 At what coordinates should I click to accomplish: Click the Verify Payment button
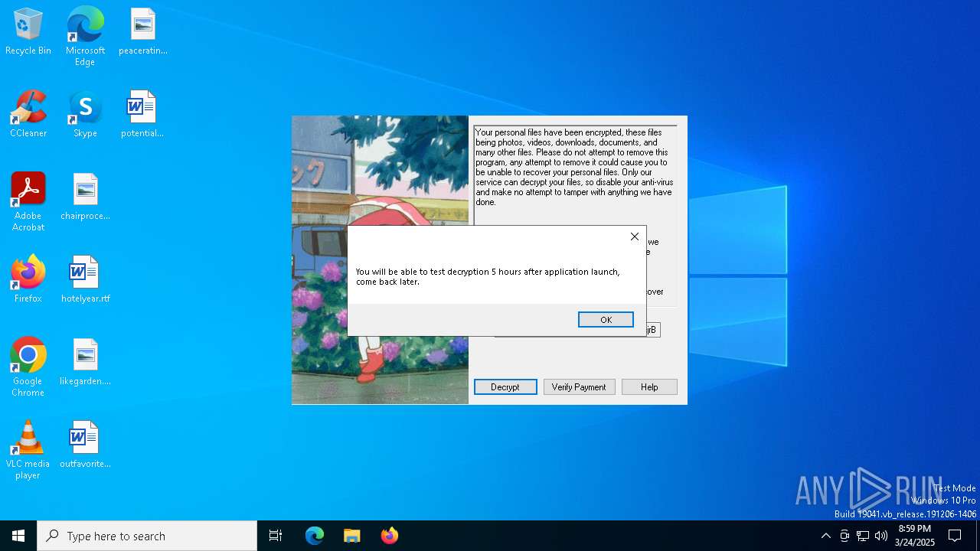tap(579, 387)
